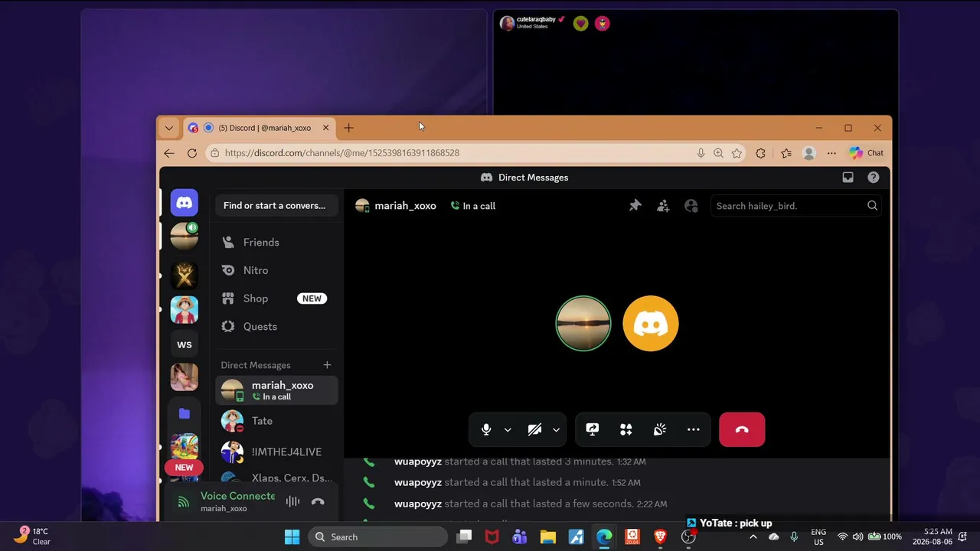Open more call options ellipsis
The width and height of the screenshot is (980, 551).
(x=694, y=429)
